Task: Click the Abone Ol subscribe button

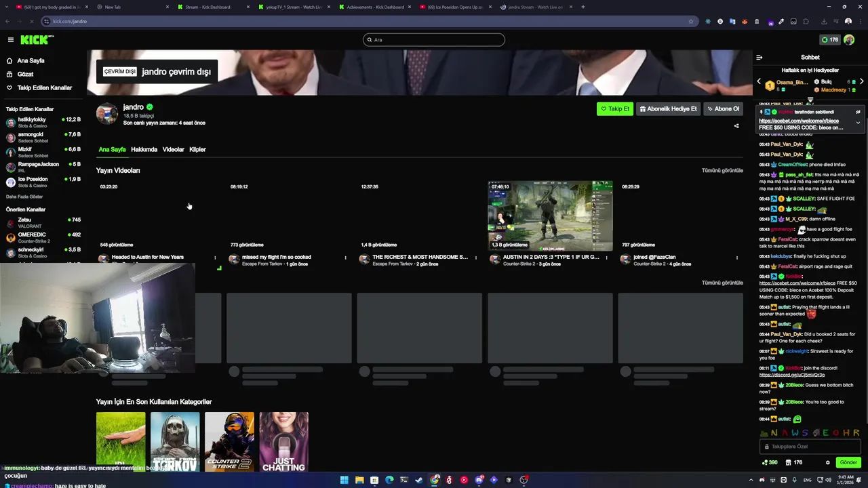Action: 723,108
